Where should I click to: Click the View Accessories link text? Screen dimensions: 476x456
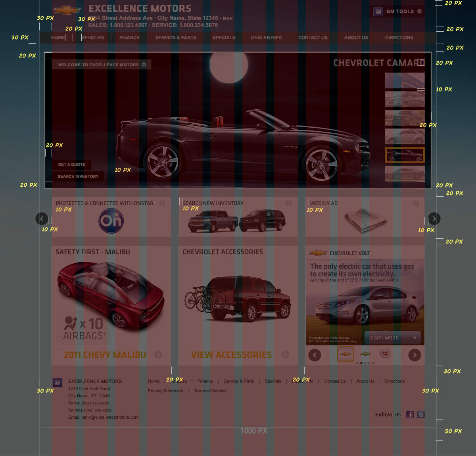[x=231, y=355]
